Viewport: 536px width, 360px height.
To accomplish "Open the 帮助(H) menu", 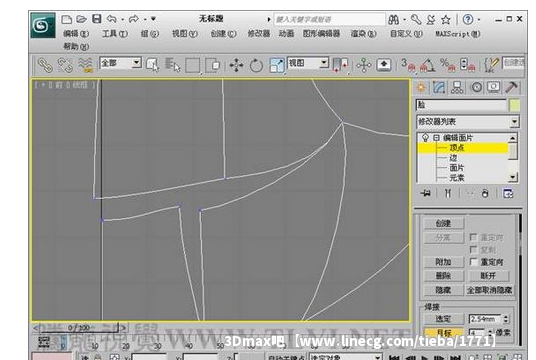I will pyautogui.click(x=76, y=46).
